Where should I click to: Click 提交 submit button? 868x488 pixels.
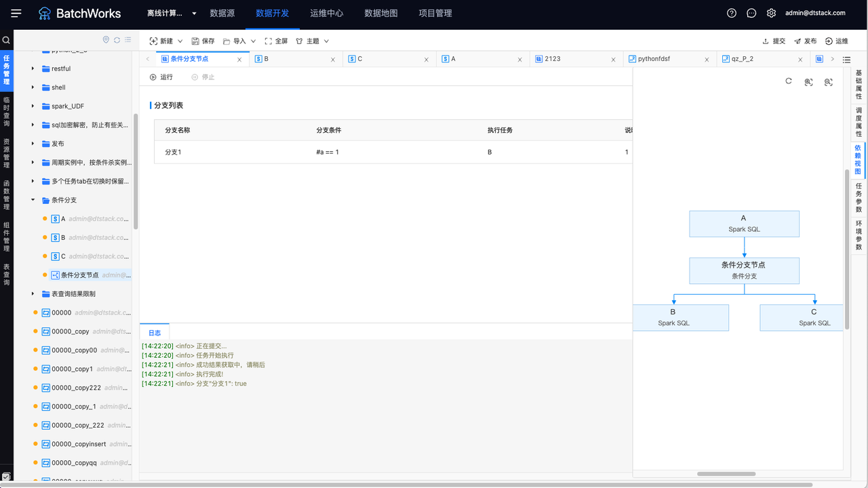[774, 41]
